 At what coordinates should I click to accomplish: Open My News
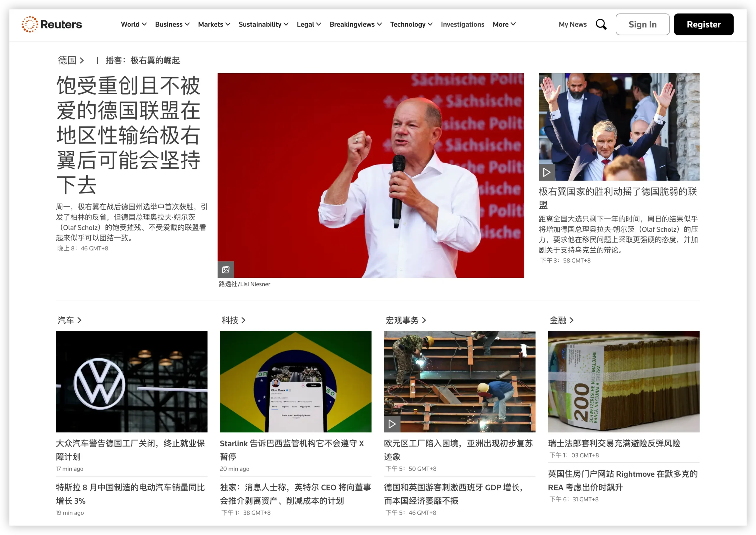tap(572, 24)
